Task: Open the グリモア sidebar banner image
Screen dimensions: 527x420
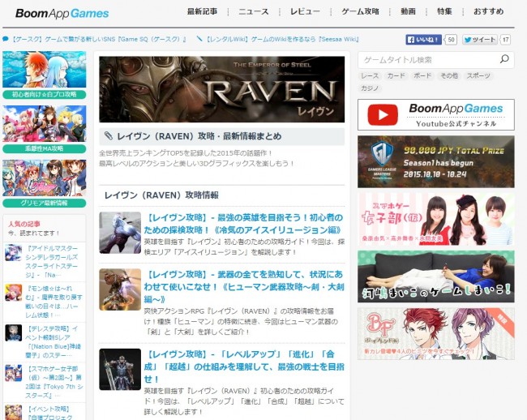Action: 45,178
